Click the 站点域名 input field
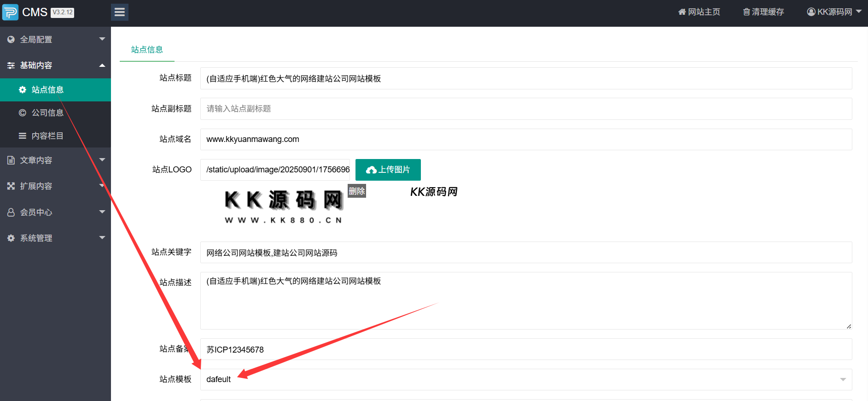Image resolution: width=868 pixels, height=401 pixels. point(526,139)
